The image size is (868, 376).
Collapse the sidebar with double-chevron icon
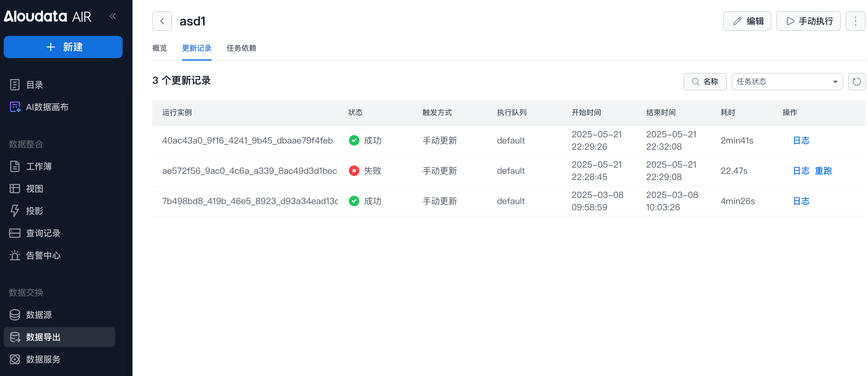pyautogui.click(x=113, y=16)
